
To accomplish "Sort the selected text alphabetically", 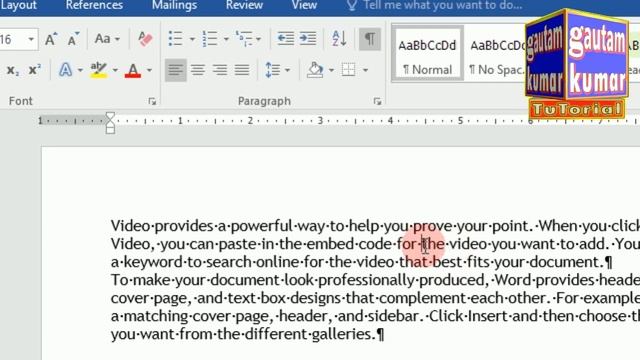I will pyautogui.click(x=339, y=39).
